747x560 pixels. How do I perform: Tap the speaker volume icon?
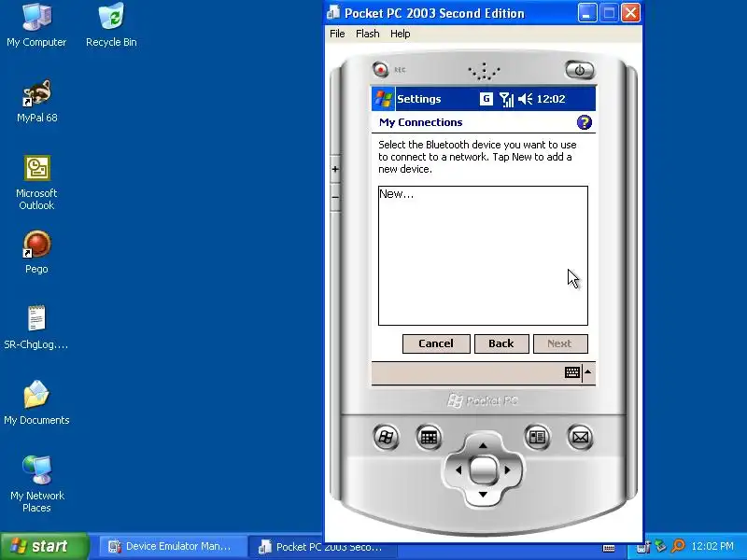(525, 99)
